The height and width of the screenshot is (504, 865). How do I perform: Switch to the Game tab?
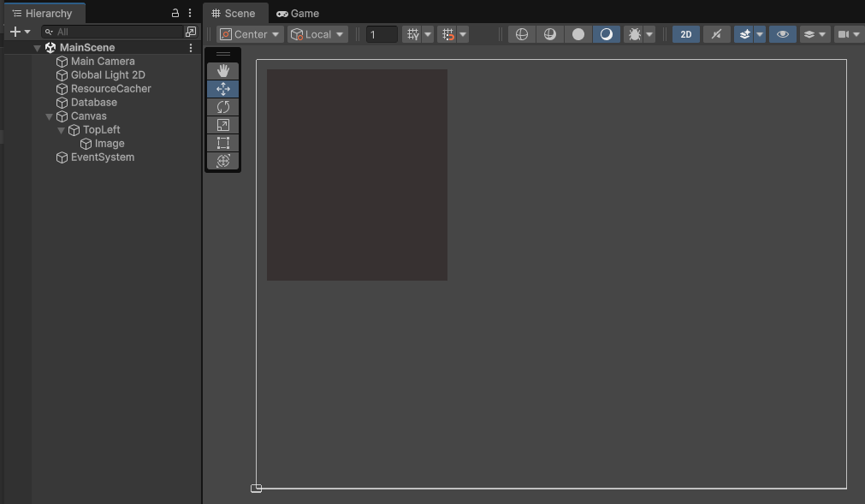pos(298,14)
